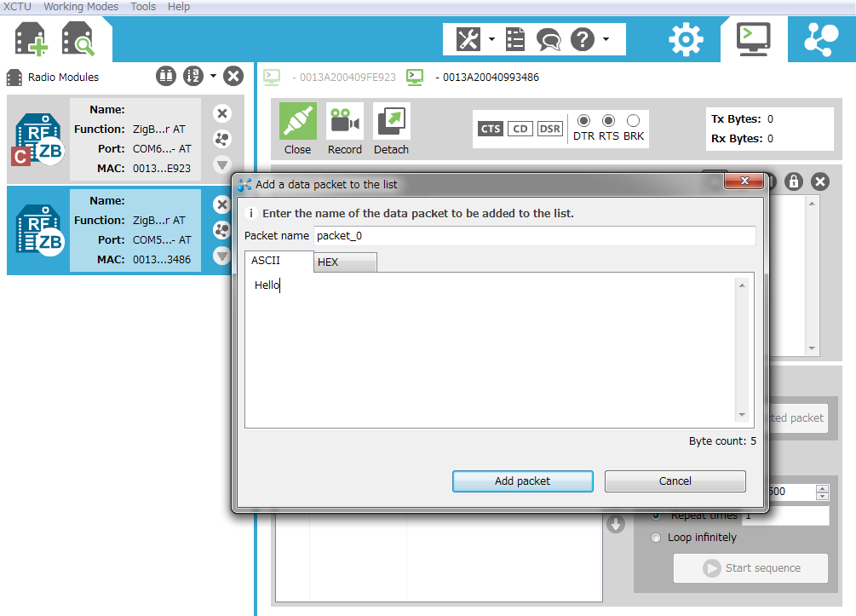Expand COM6 module details arrow
Image resolution: width=856 pixels, height=616 pixels.
coord(222,164)
